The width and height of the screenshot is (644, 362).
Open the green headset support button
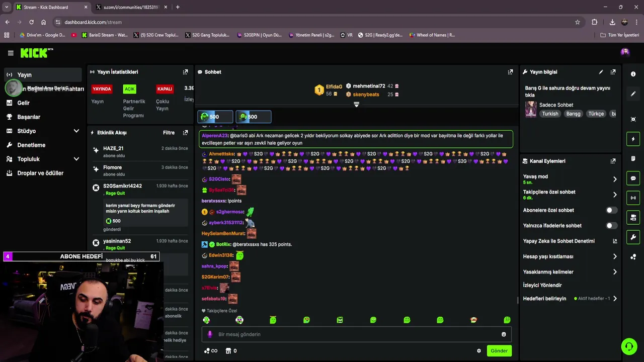(x=628, y=347)
